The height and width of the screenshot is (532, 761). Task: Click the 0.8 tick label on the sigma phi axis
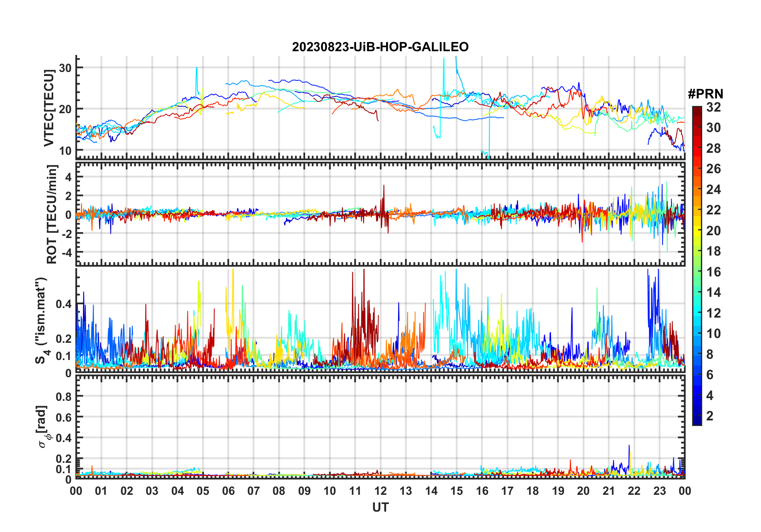(64, 397)
